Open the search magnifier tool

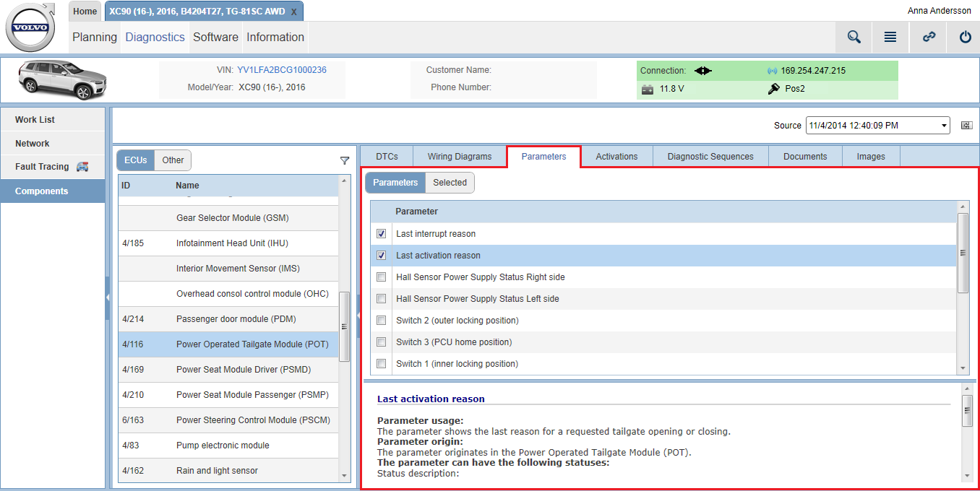854,37
